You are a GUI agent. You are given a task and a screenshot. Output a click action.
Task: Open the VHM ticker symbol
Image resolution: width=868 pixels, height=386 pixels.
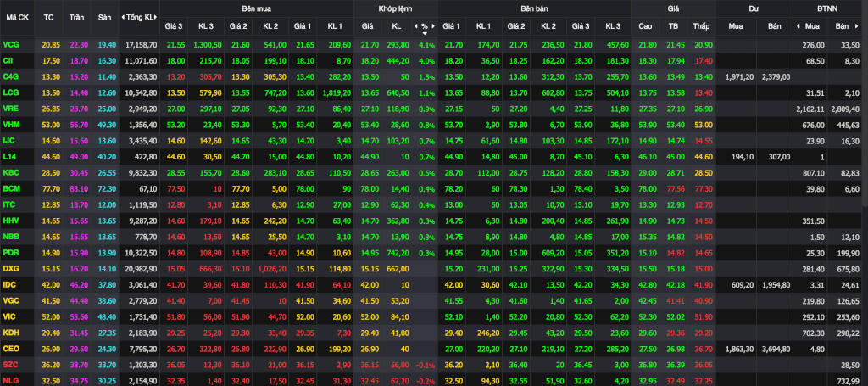pos(10,124)
